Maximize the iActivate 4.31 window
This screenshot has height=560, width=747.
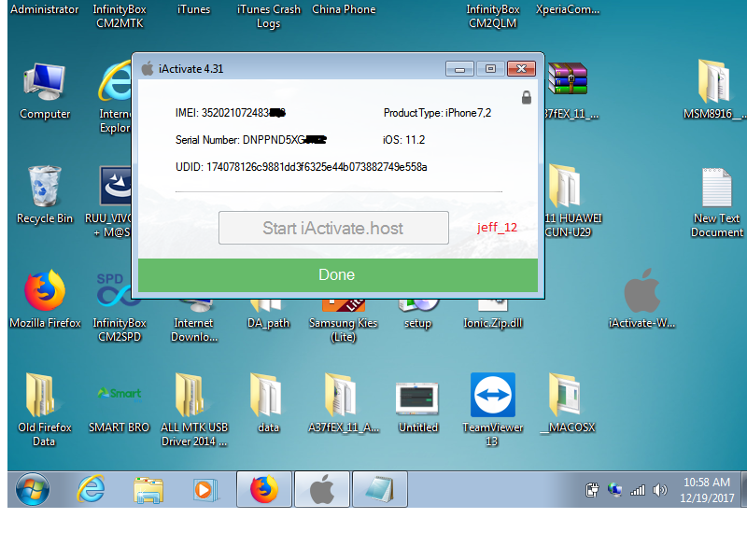[490, 68]
